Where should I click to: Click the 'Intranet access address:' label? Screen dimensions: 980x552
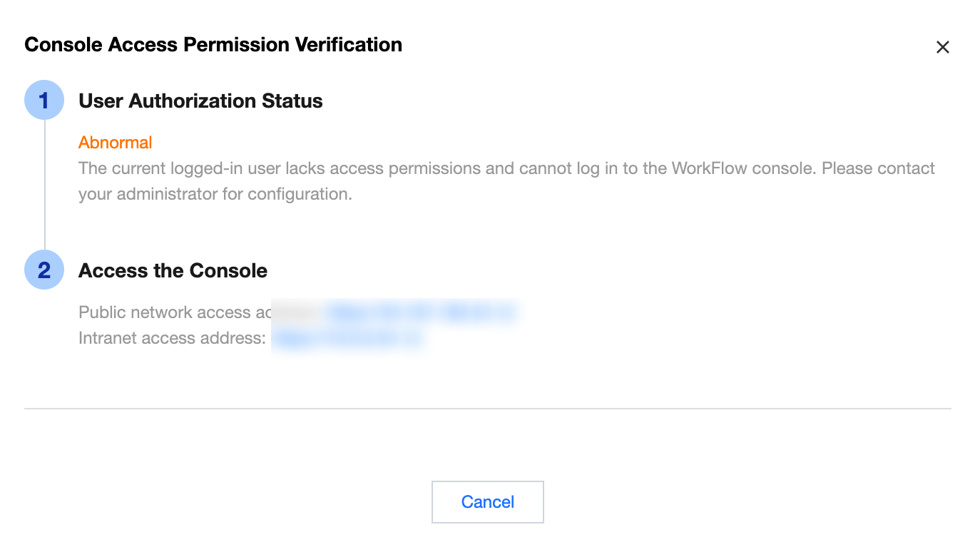point(172,338)
